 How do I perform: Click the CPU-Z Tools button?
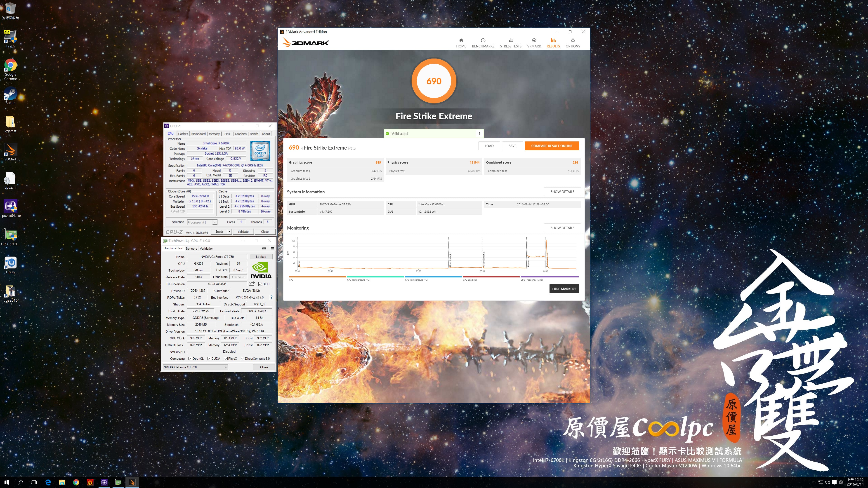point(219,232)
